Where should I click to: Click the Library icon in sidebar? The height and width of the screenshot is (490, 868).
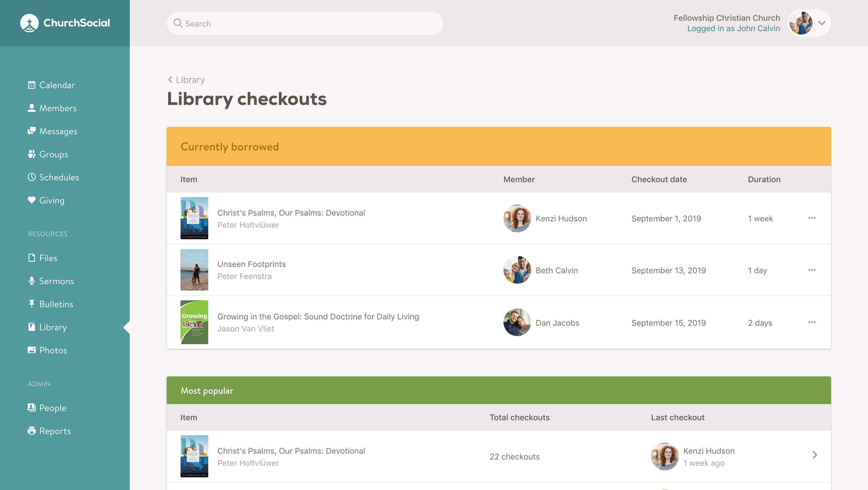(x=31, y=327)
